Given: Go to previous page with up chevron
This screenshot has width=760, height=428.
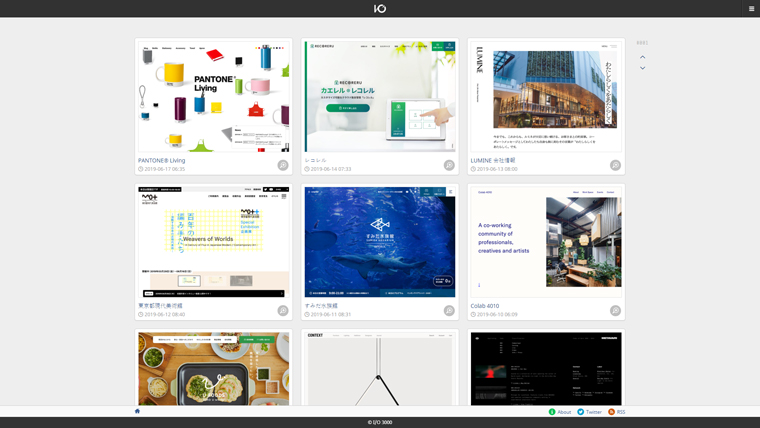Looking at the screenshot, I should click(642, 57).
